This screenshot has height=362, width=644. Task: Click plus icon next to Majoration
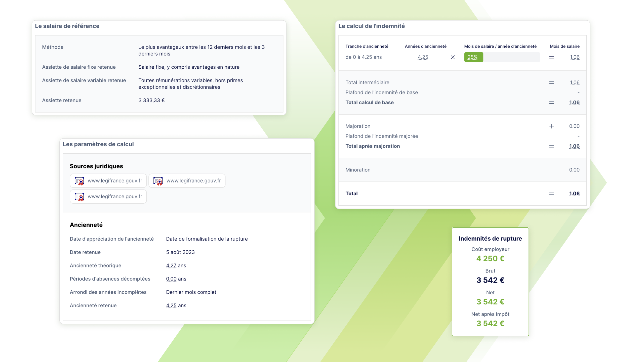click(551, 126)
